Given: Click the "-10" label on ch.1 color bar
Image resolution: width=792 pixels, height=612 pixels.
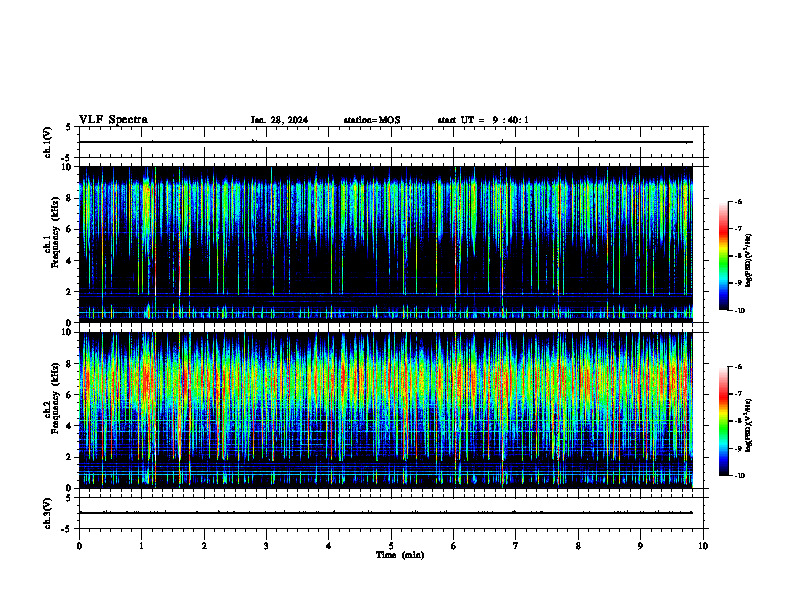Looking at the screenshot, I should coord(739,310).
